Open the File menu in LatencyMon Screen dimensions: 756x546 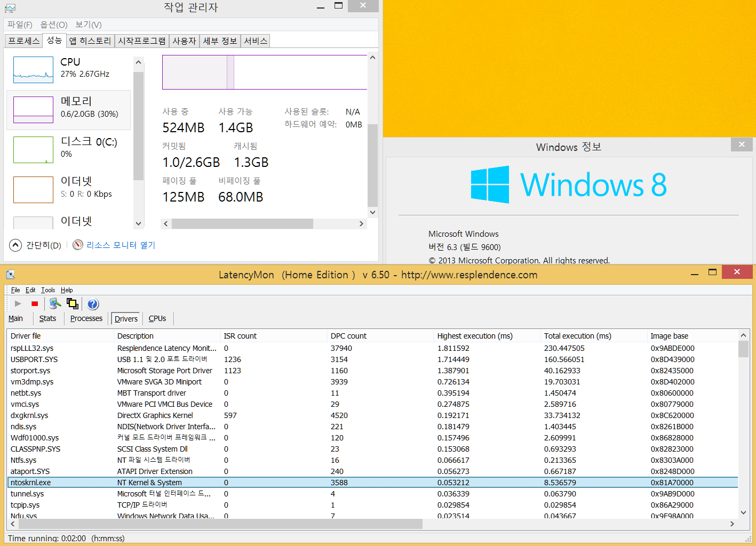point(15,290)
